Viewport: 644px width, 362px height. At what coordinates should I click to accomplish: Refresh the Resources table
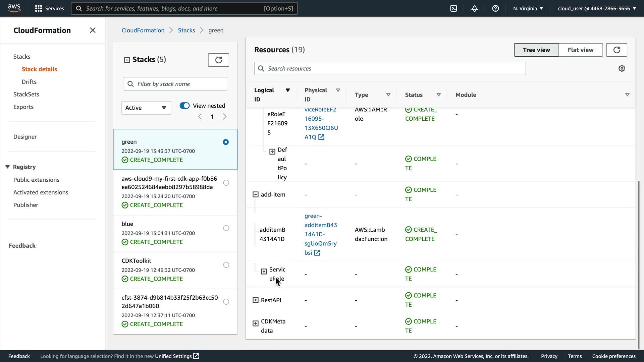(x=616, y=50)
